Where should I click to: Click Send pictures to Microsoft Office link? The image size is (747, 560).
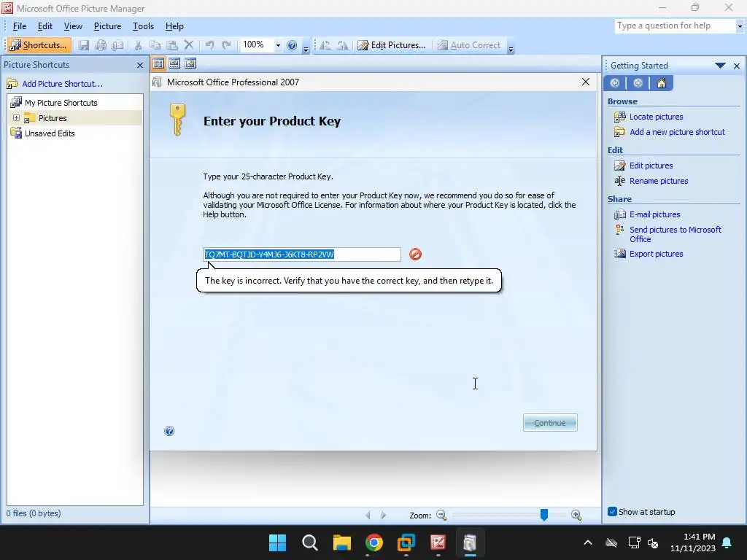[675, 234]
